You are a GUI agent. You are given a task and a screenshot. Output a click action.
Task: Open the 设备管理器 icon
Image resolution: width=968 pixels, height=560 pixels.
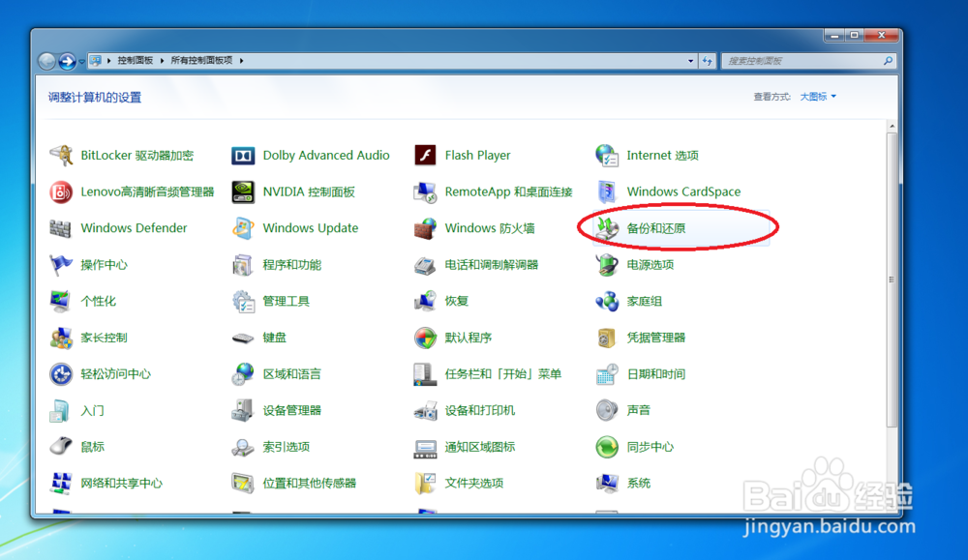coord(243,410)
